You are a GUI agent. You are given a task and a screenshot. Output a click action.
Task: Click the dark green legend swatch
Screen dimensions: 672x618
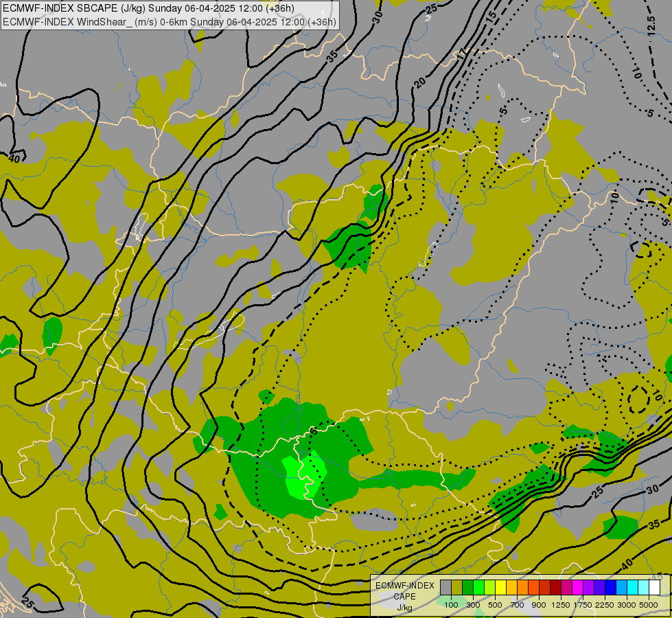click(x=467, y=587)
